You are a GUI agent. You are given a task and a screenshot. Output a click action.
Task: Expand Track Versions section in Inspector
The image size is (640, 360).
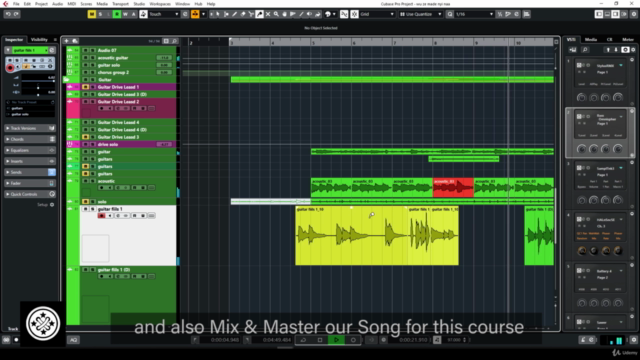tap(30, 128)
